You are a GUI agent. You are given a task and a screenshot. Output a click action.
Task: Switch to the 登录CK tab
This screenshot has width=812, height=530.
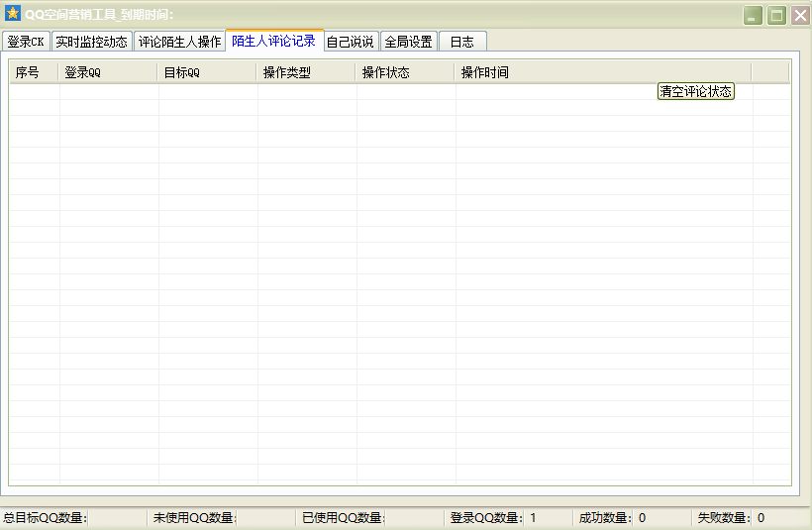tap(26, 42)
